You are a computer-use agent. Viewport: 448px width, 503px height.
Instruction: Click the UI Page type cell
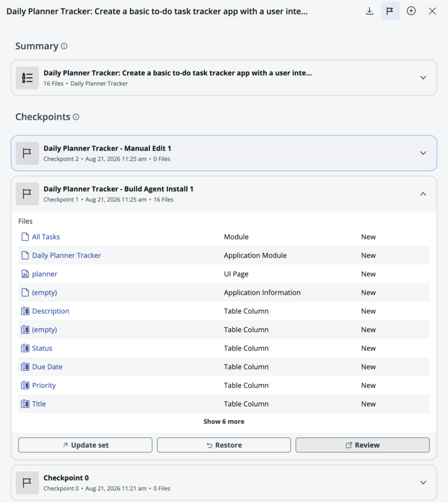236,274
